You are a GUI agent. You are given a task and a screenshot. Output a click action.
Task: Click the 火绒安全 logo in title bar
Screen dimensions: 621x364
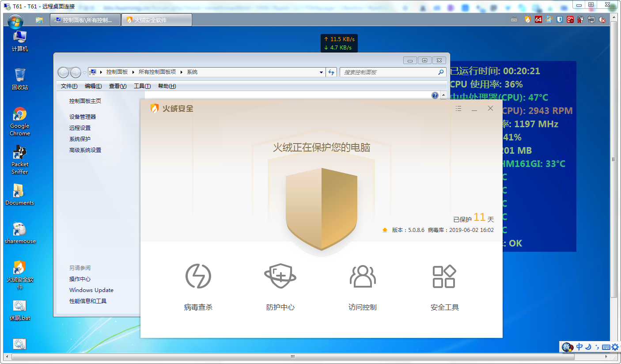point(172,108)
